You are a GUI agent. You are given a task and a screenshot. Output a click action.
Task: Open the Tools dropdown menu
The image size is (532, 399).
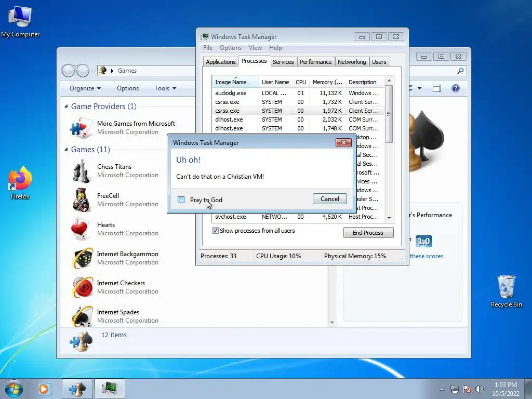165,88
